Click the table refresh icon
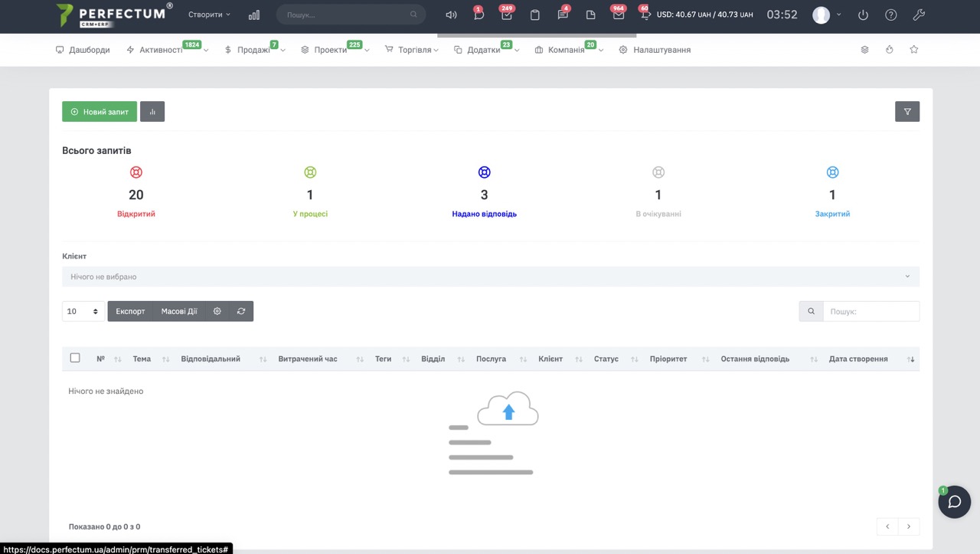Image resolution: width=980 pixels, height=554 pixels. (241, 311)
